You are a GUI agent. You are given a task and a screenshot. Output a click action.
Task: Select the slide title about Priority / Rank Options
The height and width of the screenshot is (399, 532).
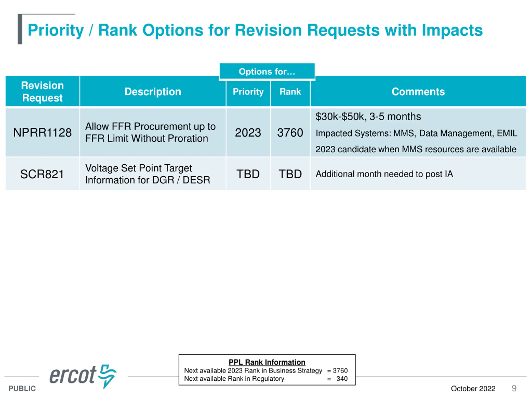click(x=255, y=30)
